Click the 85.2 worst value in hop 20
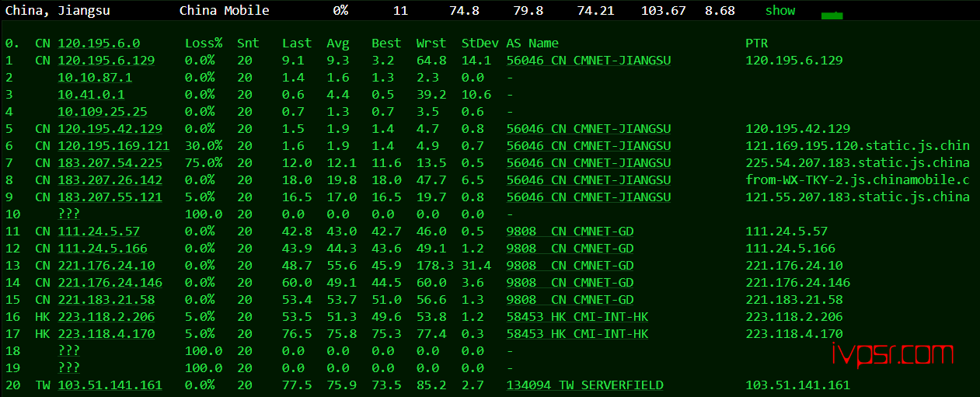Screen dimensions: 980x397 point(431,385)
